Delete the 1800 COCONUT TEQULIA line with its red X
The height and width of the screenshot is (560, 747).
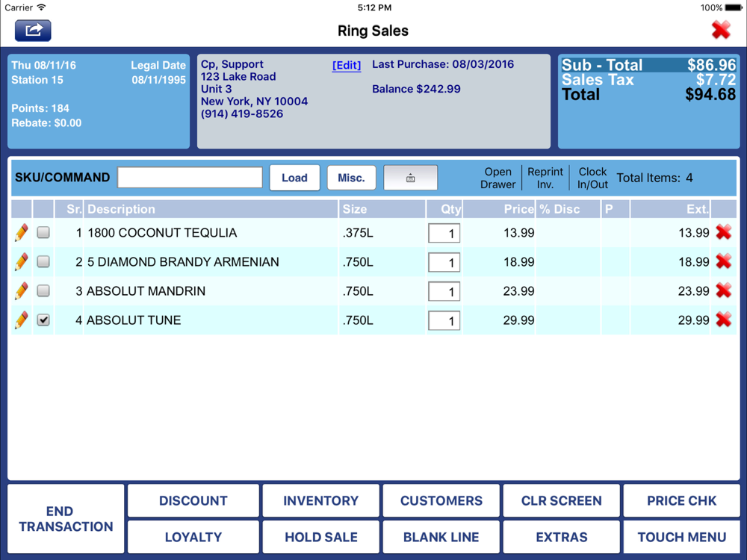[x=723, y=232]
